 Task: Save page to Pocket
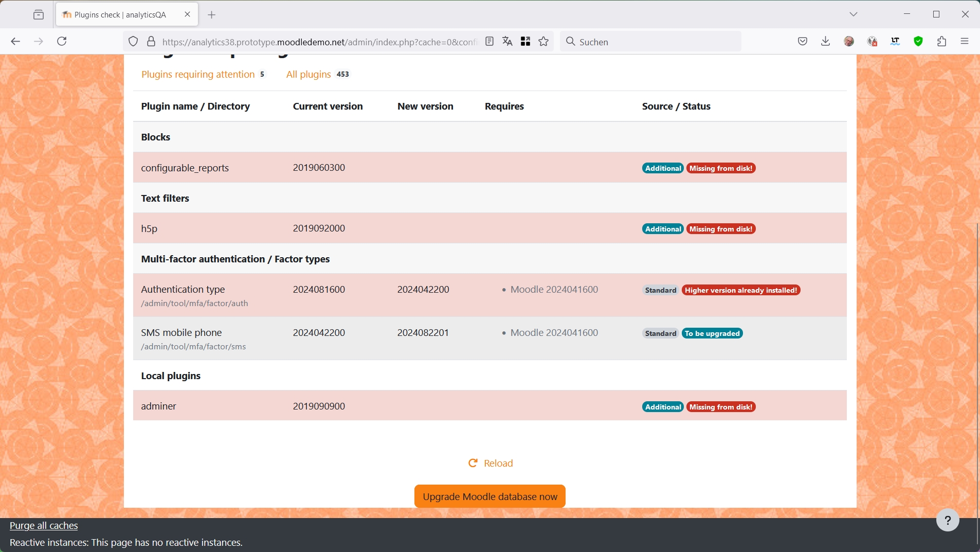coord(803,42)
